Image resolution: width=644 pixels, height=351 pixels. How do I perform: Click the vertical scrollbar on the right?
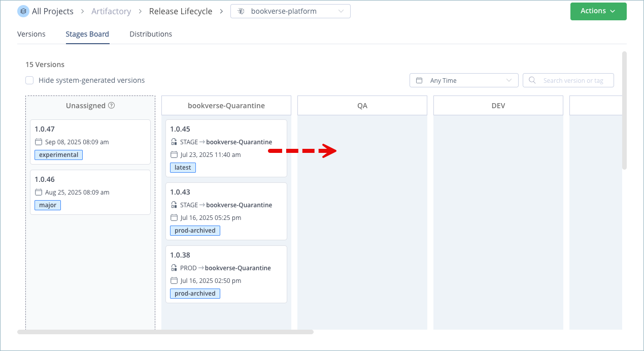625,110
